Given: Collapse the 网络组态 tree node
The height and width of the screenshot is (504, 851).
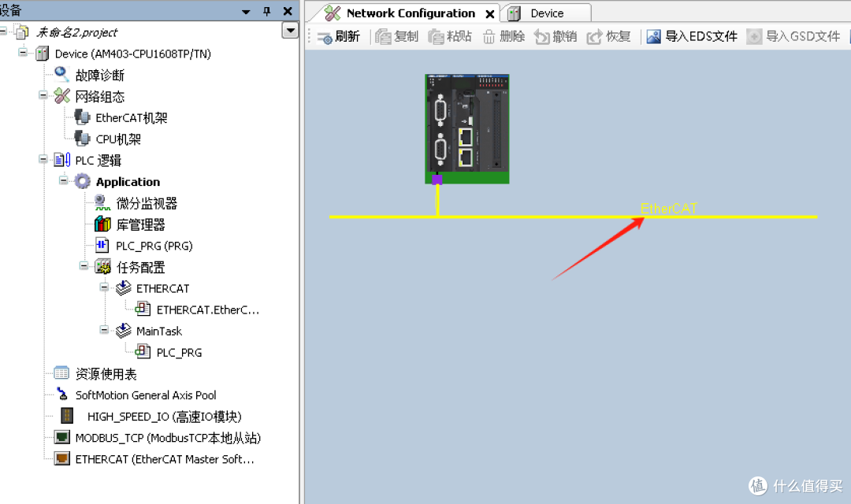Looking at the screenshot, I should 43,95.
